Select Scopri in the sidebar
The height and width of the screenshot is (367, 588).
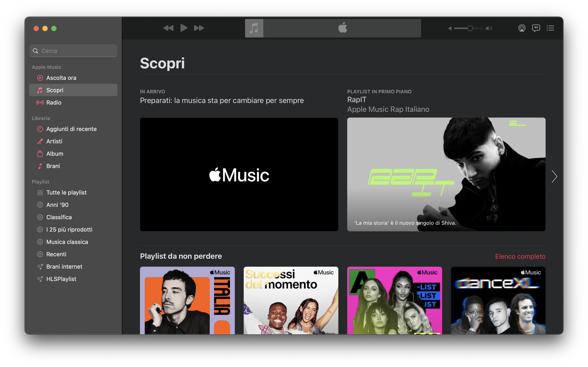[x=73, y=90]
